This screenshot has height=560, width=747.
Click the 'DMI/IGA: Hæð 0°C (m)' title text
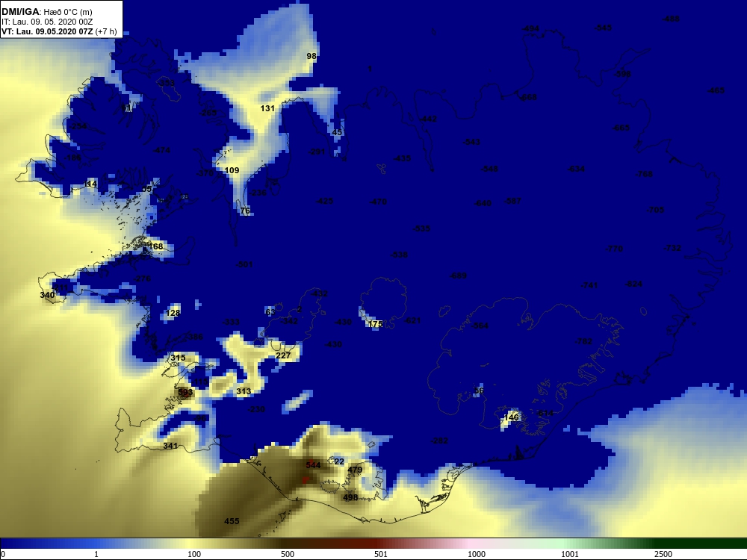tap(46, 12)
